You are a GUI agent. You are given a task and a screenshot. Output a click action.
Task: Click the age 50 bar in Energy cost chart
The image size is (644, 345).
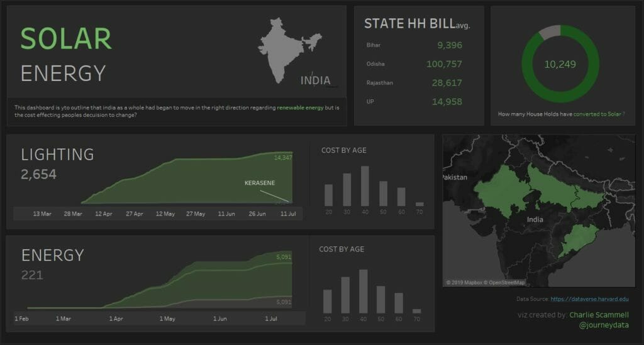coord(380,300)
